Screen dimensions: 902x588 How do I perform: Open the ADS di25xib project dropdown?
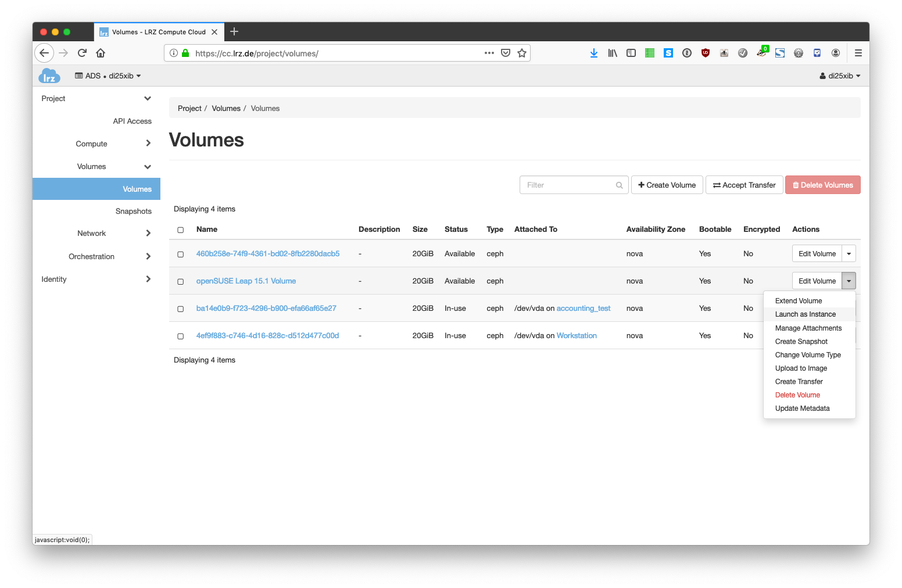click(x=108, y=76)
